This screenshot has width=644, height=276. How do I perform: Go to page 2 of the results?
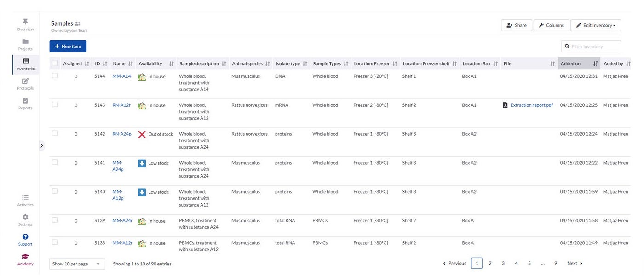[490, 263]
